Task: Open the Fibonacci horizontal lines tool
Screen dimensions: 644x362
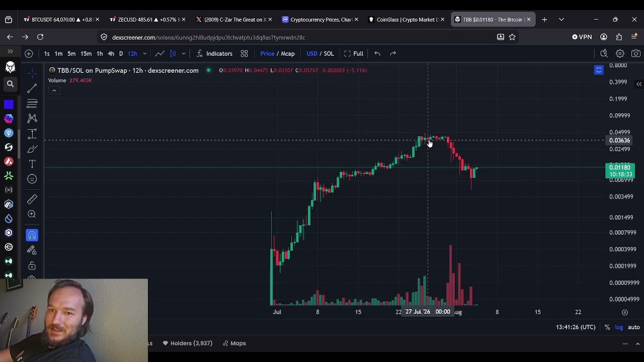Action: pos(32,104)
